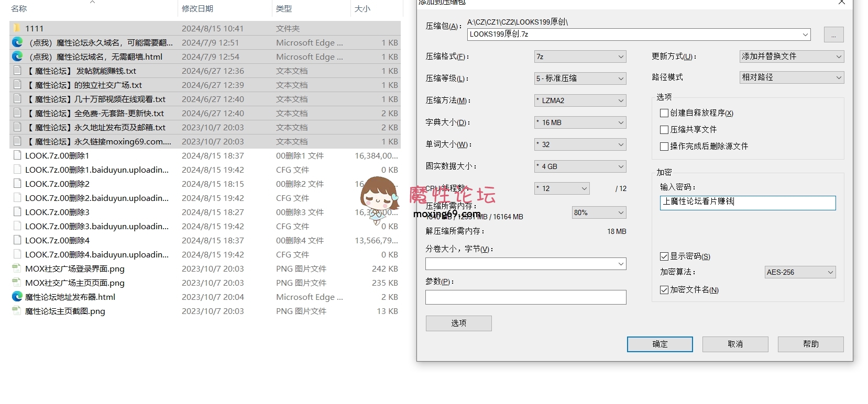The image size is (868, 404).
Task: Click file icon of LOOK.7z.00删除4.baiduyun.uploading
Action: tap(17, 254)
